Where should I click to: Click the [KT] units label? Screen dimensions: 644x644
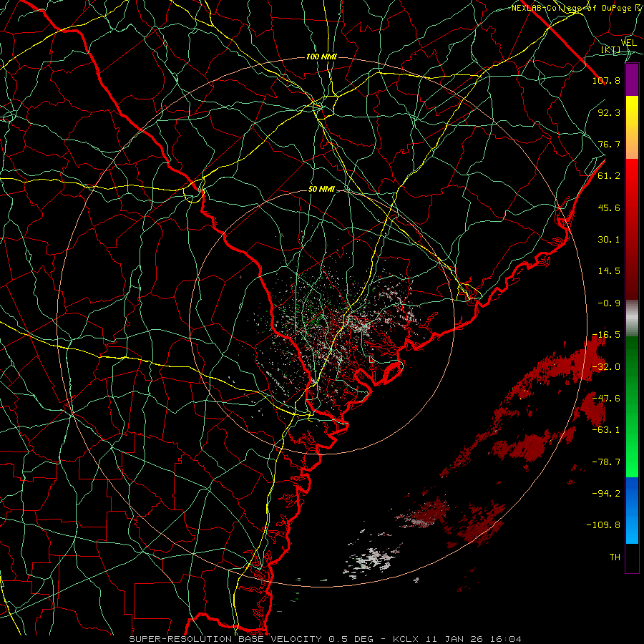tap(611, 50)
